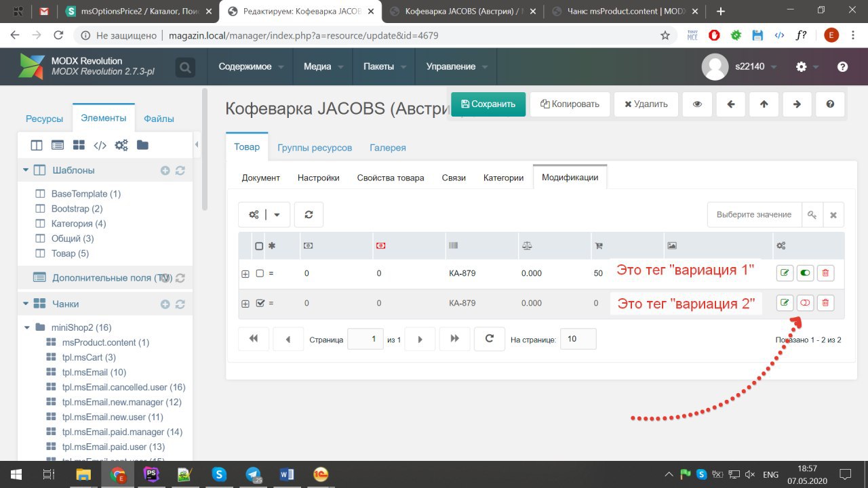Open the Выберите значение combo box
The image size is (868, 488).
754,215
